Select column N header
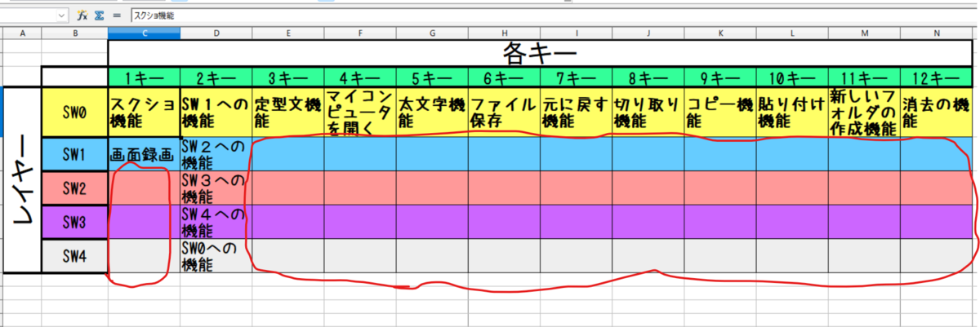 coord(936,33)
